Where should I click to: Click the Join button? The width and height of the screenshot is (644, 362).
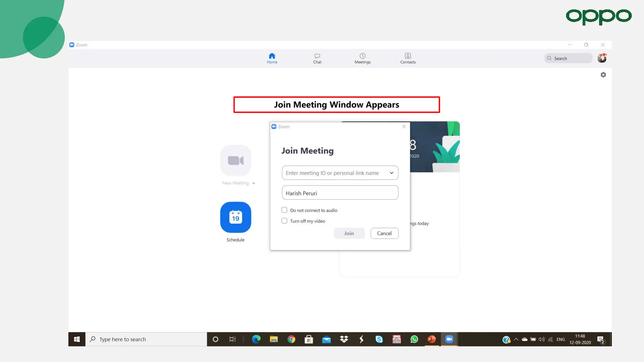pos(349,233)
